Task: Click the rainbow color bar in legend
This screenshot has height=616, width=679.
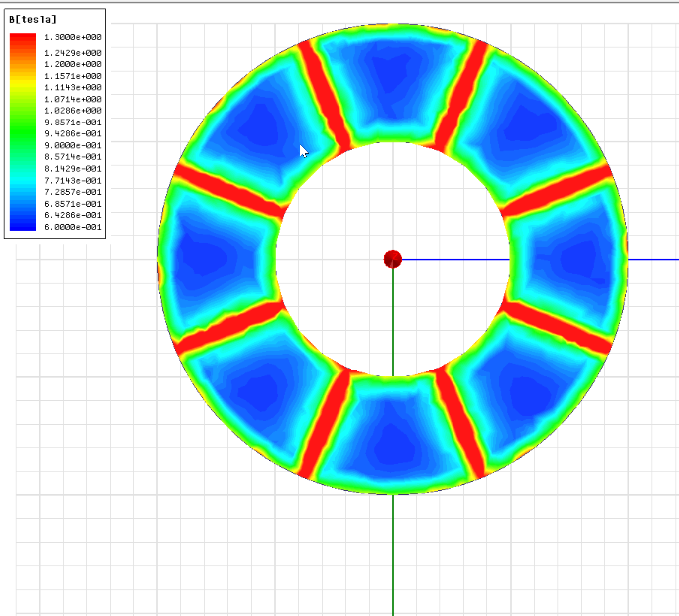Action: (23, 132)
